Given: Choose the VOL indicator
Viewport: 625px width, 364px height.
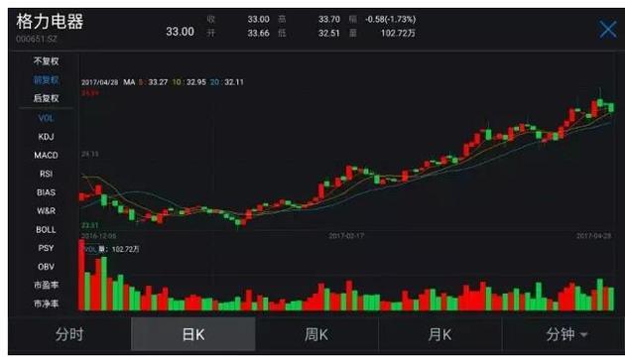Looking at the screenshot, I should (46, 118).
